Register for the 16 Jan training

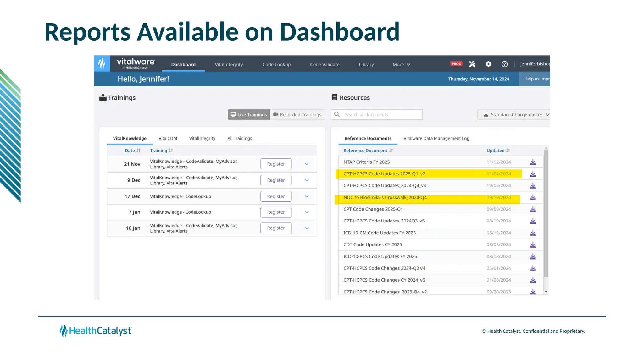tap(276, 228)
